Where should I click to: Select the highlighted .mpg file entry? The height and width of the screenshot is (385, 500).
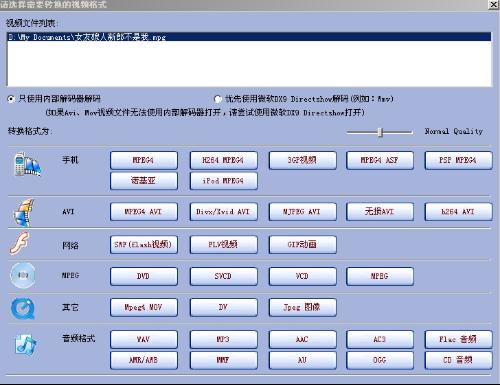tap(249, 37)
